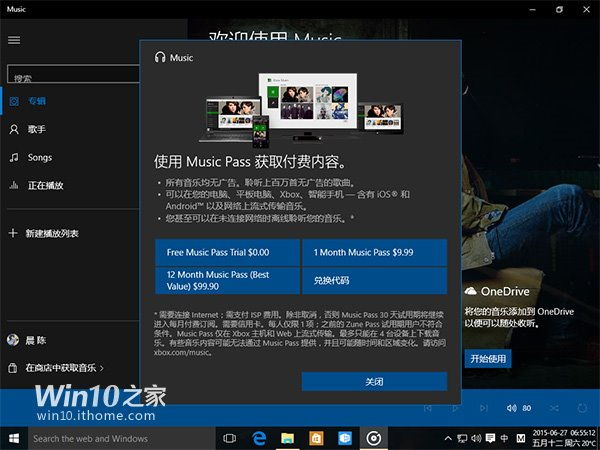The width and height of the screenshot is (600, 450).
Task: Open 正在播放 (Now Playing) view
Action: 70,186
